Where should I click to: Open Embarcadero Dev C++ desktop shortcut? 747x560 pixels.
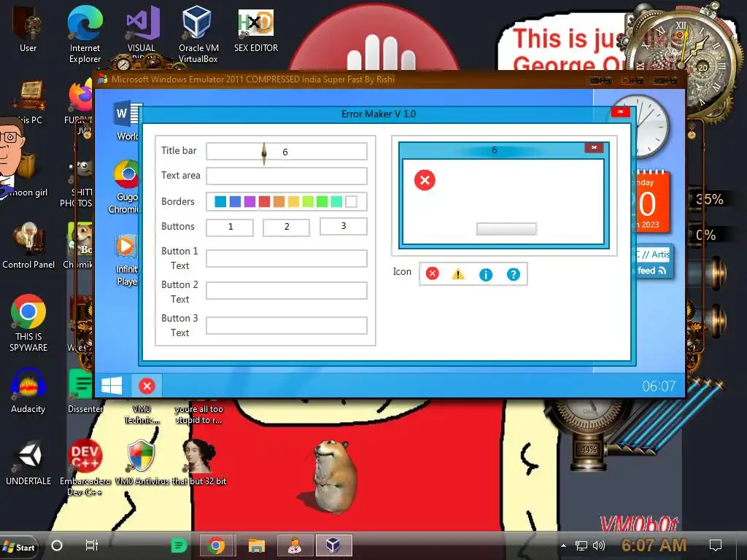click(85, 467)
